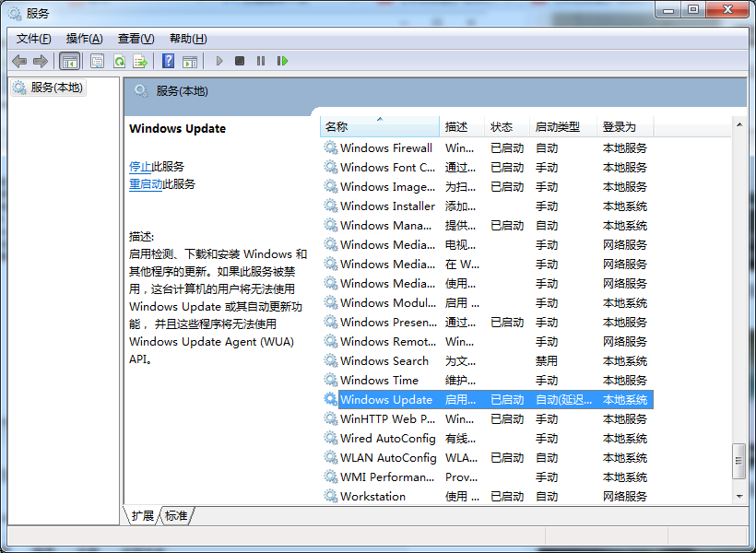756x553 pixels.
Task: Sort by the 启动类型 column header
Action: (563, 127)
